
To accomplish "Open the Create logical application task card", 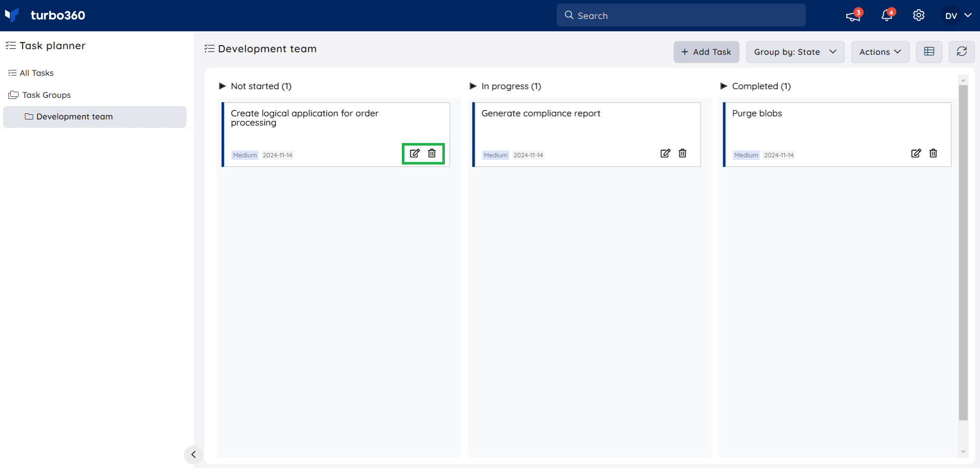I will (x=336, y=134).
